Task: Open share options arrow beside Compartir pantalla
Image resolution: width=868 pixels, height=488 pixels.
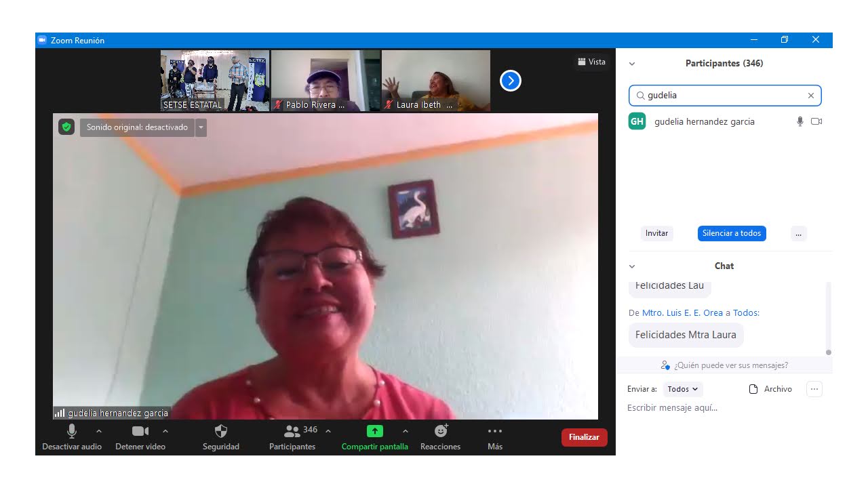Action: point(406,431)
